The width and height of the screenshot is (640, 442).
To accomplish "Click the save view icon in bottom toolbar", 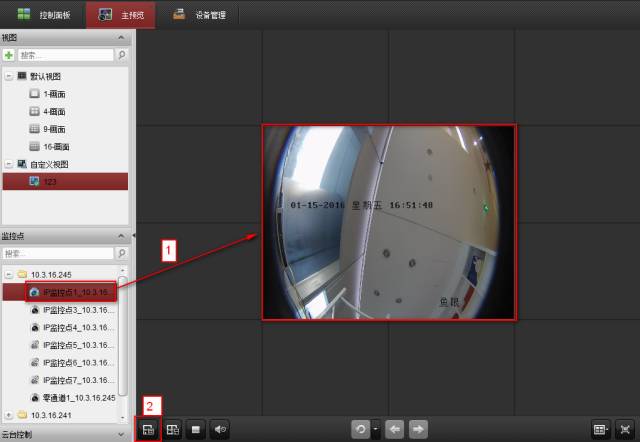I will point(147,429).
